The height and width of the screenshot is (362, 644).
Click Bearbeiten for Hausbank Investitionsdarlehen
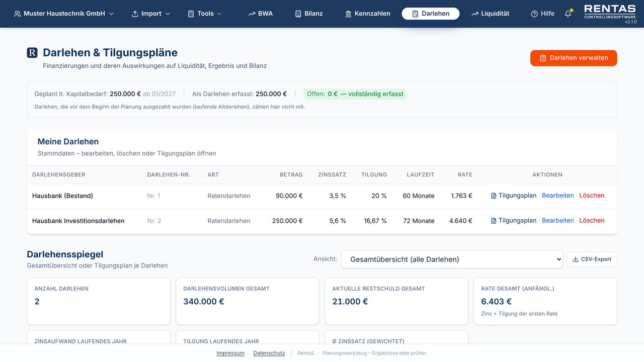[558, 221]
